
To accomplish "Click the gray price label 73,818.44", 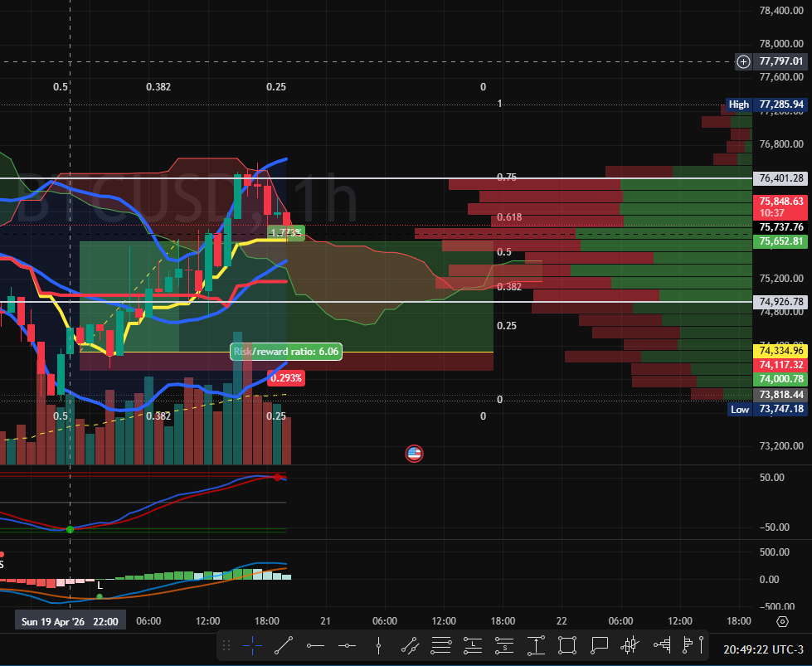I will pyautogui.click(x=780, y=395).
